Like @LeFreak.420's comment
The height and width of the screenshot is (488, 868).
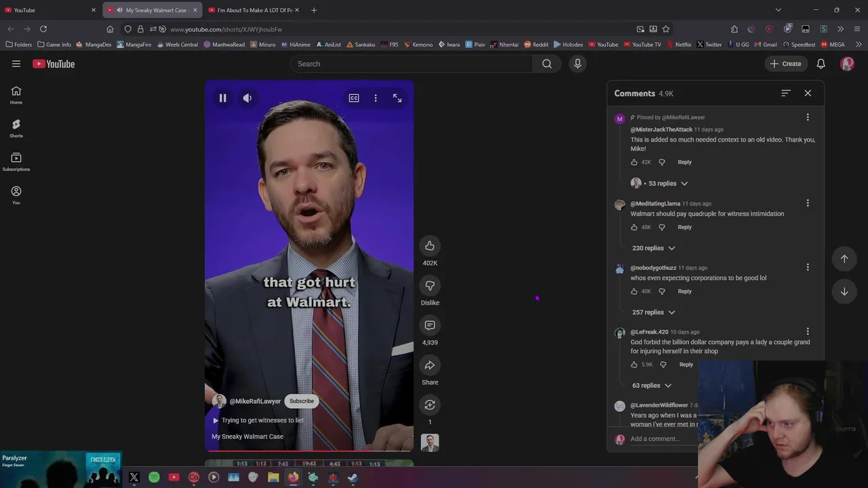coord(634,365)
